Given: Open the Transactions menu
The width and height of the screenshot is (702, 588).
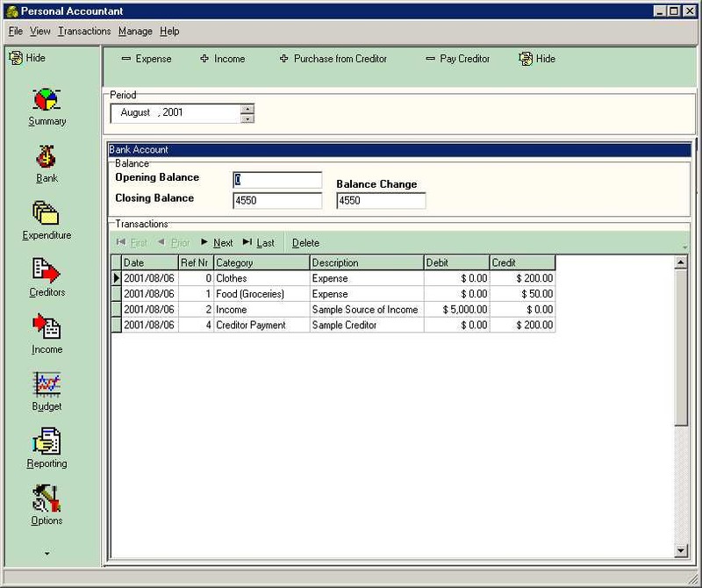Looking at the screenshot, I should coord(84,32).
